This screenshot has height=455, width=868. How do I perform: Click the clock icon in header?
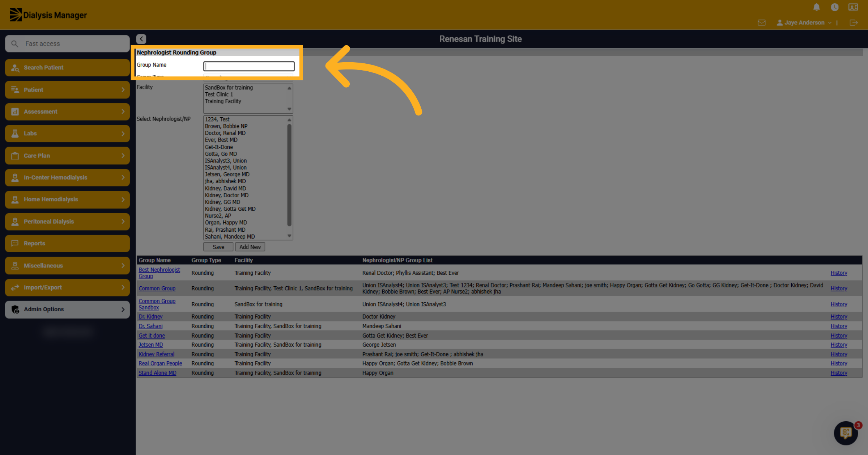pos(834,7)
